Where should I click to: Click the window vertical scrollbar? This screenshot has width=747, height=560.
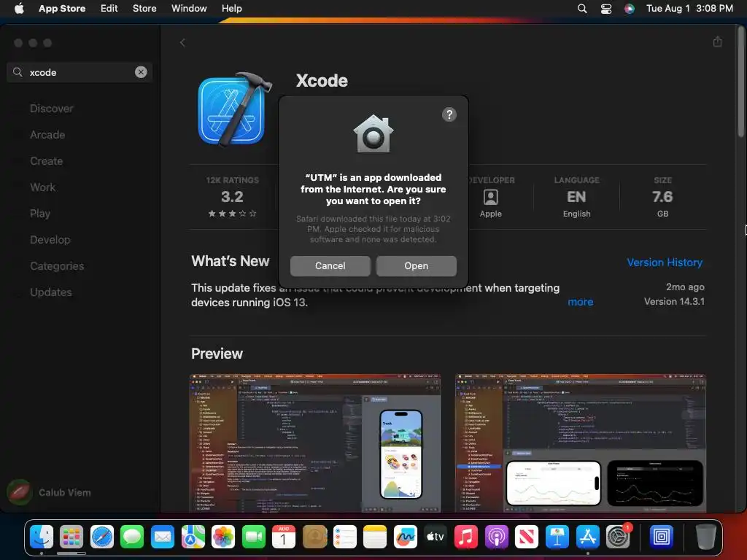coord(741,81)
